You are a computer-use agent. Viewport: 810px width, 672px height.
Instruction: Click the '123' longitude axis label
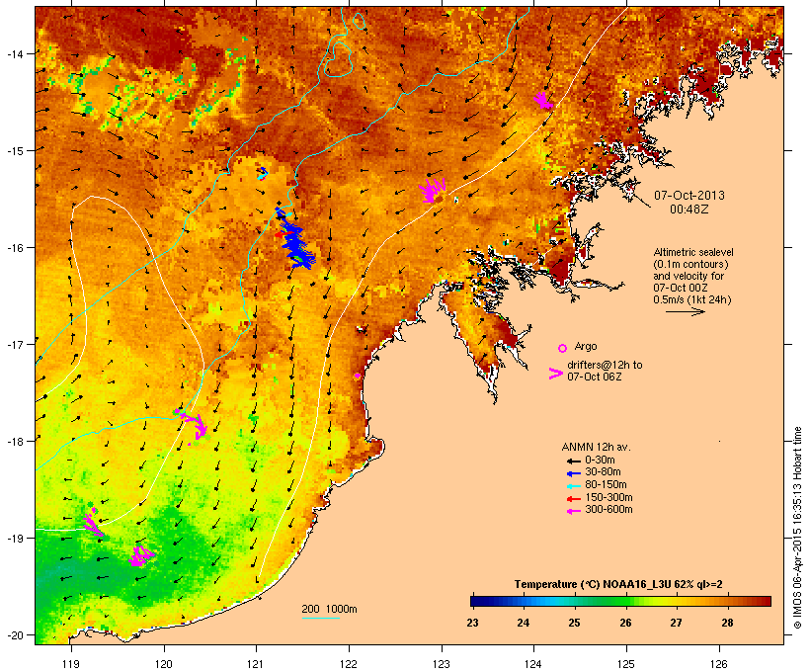442,664
